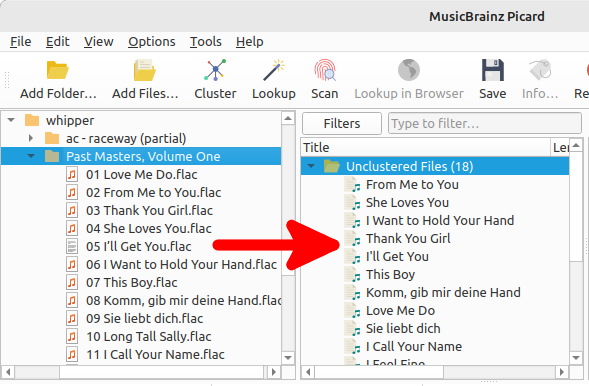Screen dimensions: 589x386
Task: Select 04 She Loves You.flac
Action: 149,229
